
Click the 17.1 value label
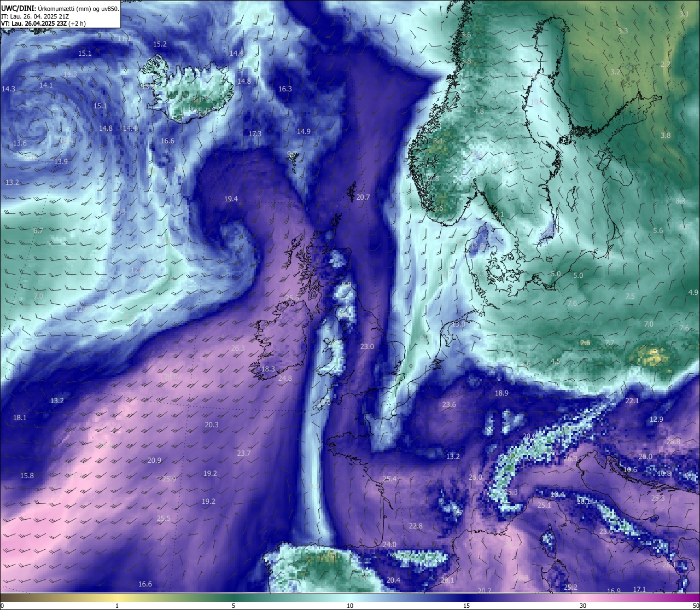coord(639,589)
